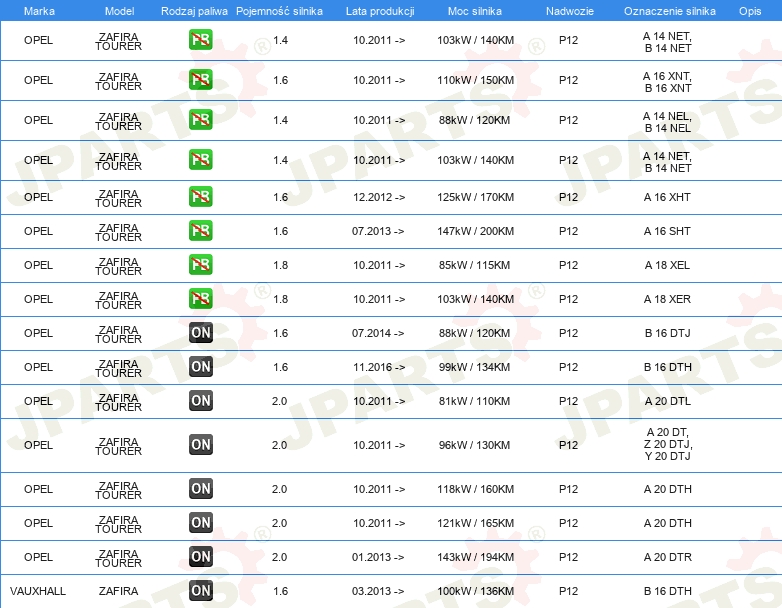
Task: Select the ON diesel icon in the 118kW / 160KM row
Action: pos(201,488)
